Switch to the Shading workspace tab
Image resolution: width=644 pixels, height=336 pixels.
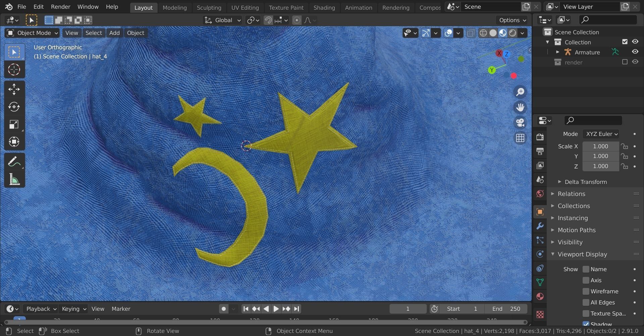pos(324,7)
